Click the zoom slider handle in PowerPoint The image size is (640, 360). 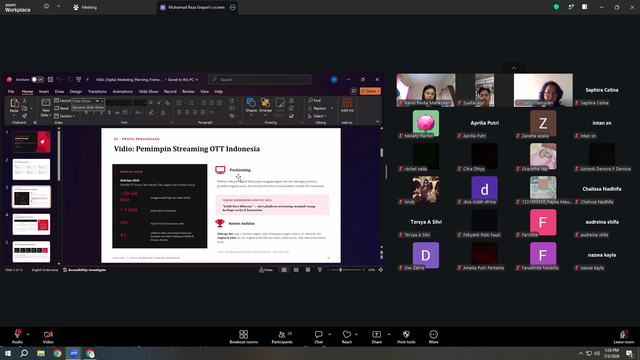[x=340, y=270]
